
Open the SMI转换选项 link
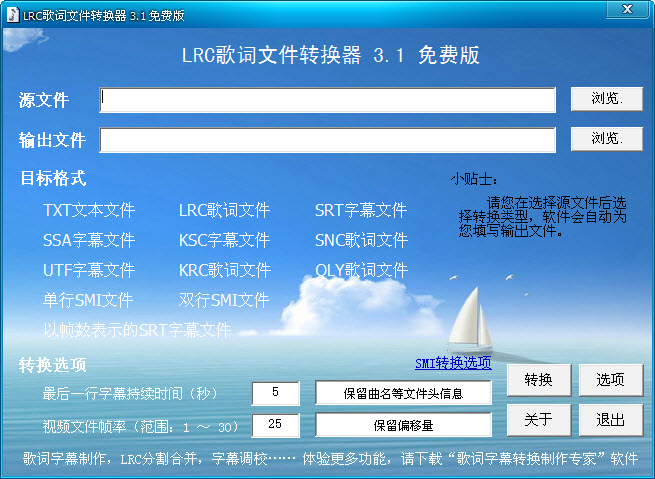[453, 363]
